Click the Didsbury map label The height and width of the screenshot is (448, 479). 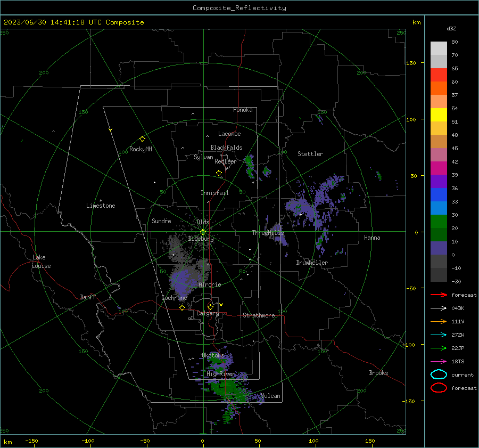point(201,239)
